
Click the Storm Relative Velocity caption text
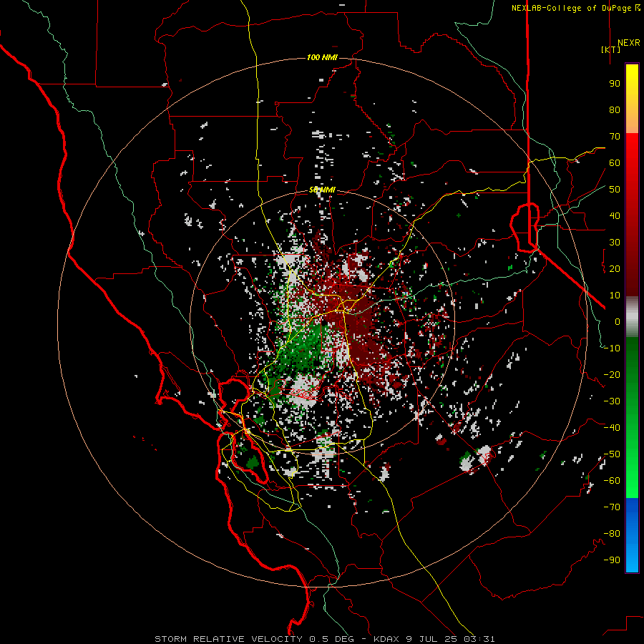[x=325, y=639]
